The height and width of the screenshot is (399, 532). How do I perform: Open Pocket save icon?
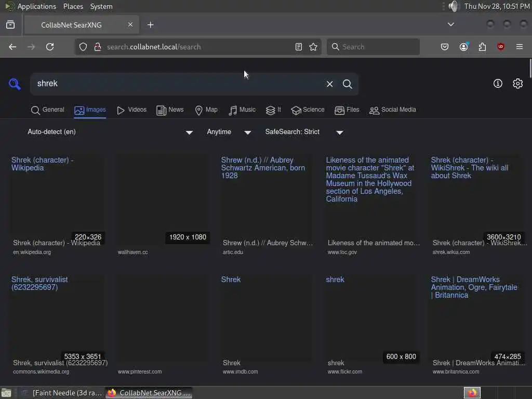pyautogui.click(x=445, y=47)
